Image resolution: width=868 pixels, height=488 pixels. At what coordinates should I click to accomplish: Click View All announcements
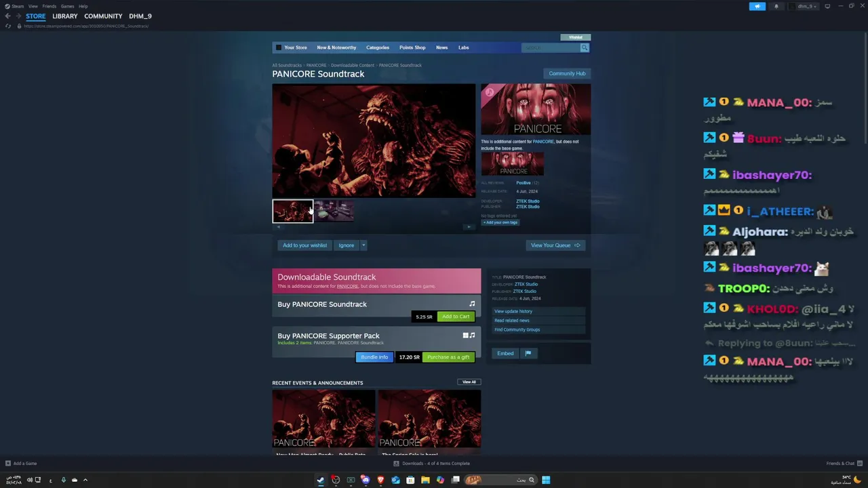469,382
